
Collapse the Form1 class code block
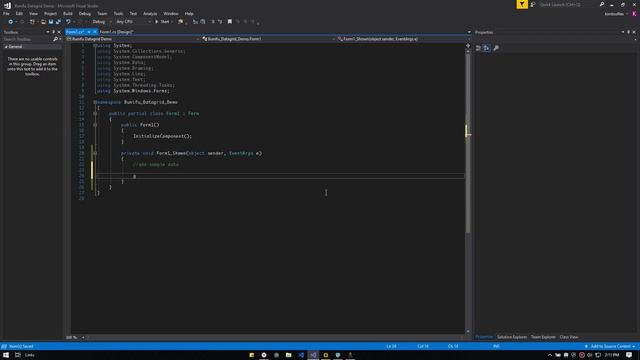(95, 114)
